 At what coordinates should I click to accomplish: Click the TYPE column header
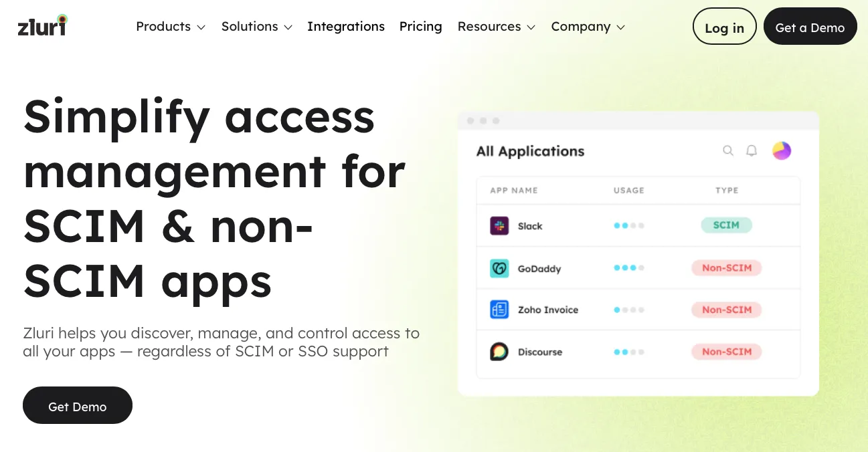[727, 191]
